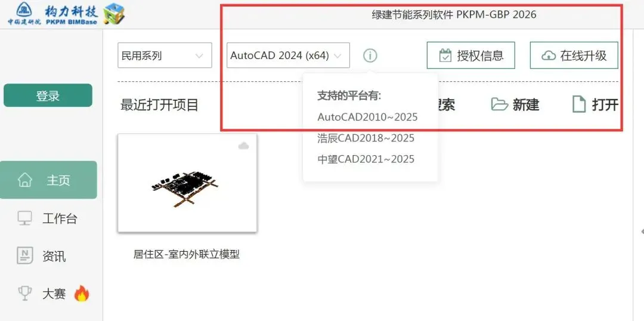Expand the 民用系列 dropdown
The image size is (644, 321).
pos(165,55)
